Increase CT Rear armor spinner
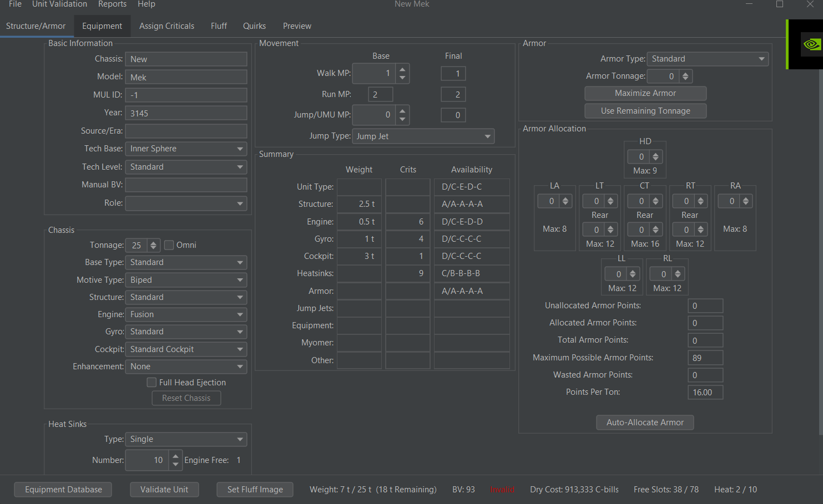Viewport: 823px width, 504px height. (656, 227)
